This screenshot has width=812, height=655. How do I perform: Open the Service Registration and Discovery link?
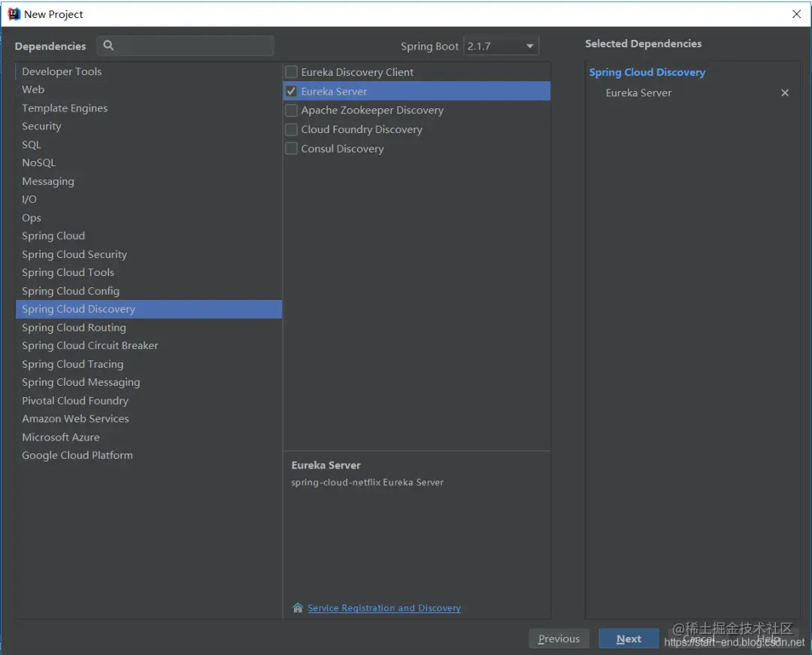pos(383,608)
